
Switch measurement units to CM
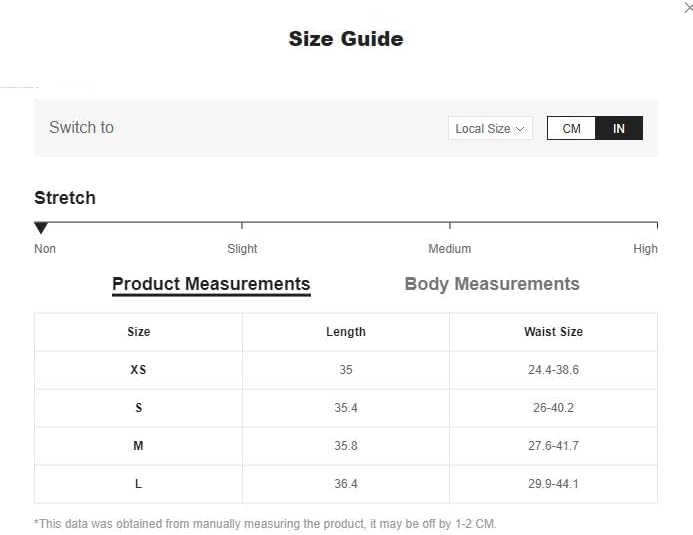(x=571, y=128)
